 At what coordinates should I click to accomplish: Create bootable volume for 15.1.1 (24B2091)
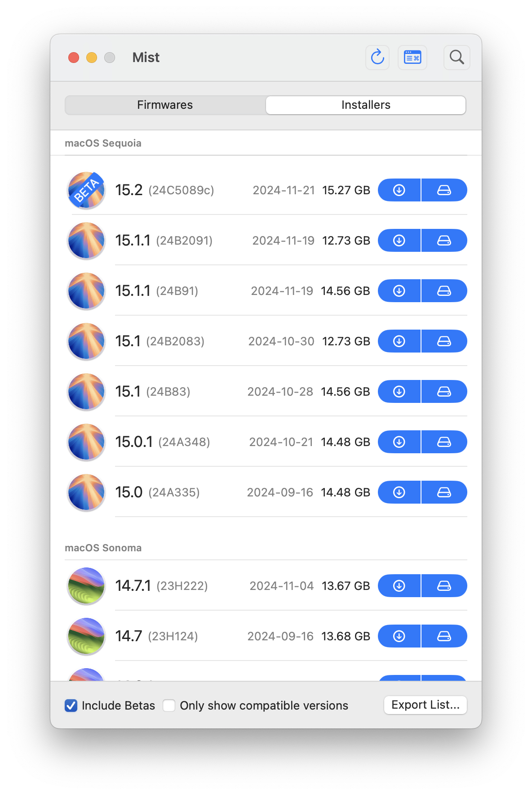pos(444,241)
